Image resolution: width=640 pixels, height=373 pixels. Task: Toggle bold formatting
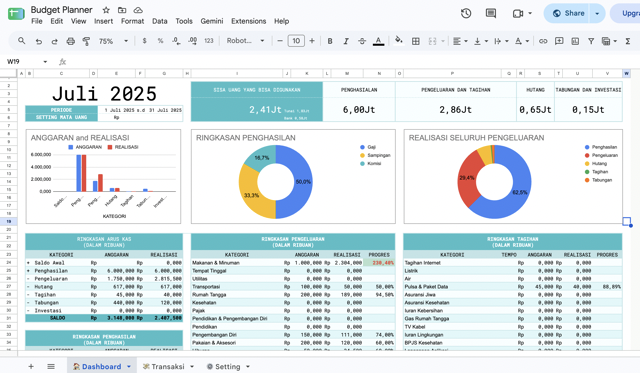[330, 41]
